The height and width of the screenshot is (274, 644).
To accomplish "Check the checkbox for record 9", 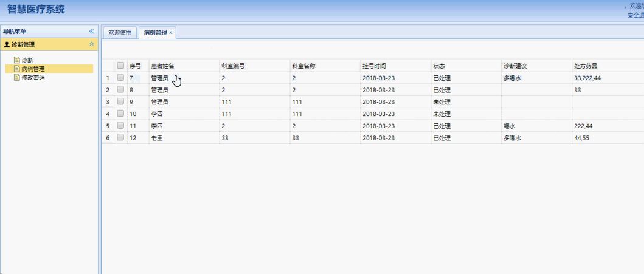I will (120, 101).
